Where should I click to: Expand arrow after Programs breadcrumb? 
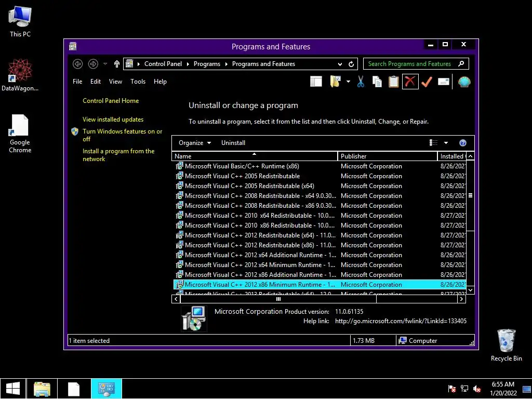coord(227,64)
